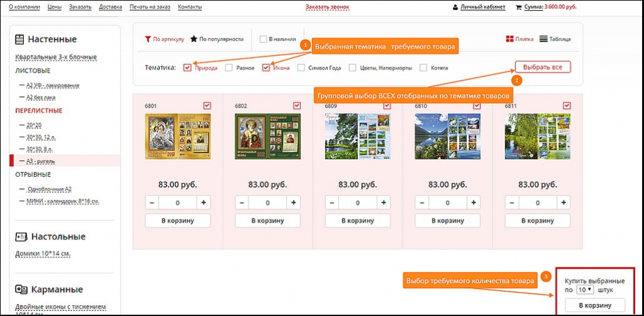Viewport: 644px width, 316px height.
Task: Click minus button for product 6811
Action: click(511, 203)
